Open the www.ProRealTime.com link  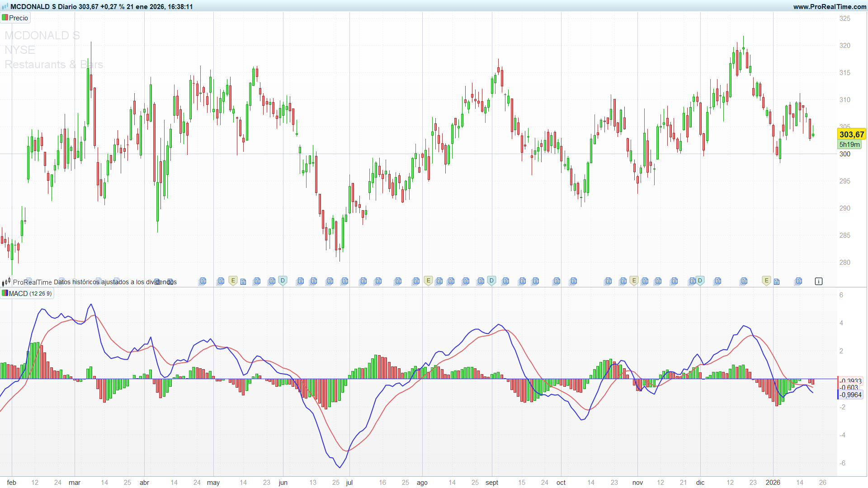tap(829, 7)
